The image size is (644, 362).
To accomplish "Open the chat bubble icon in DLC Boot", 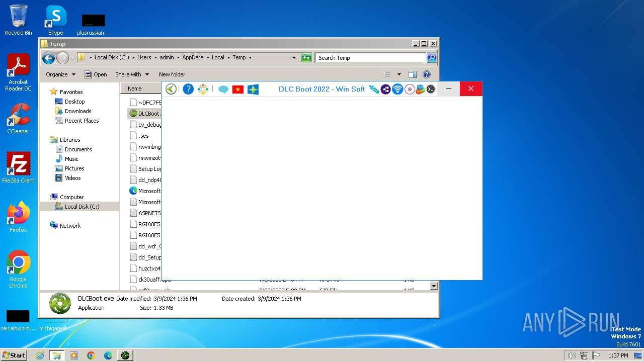I will click(223, 89).
